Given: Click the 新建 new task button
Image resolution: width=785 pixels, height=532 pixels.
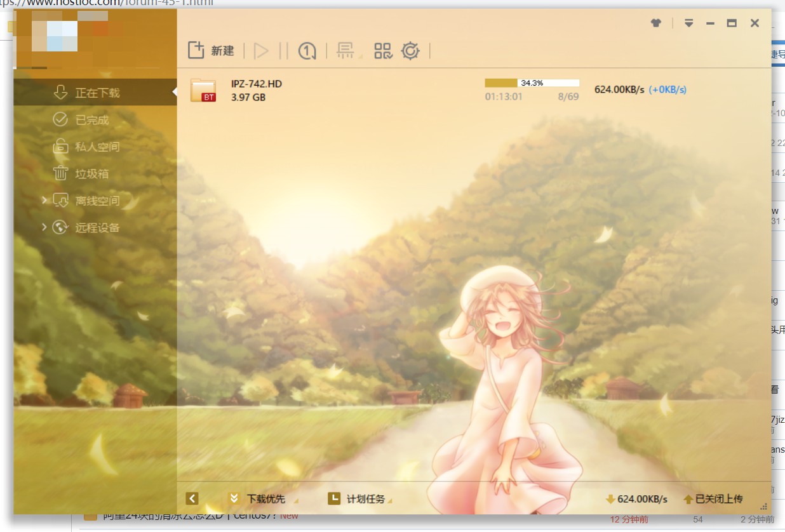Looking at the screenshot, I should click(x=211, y=51).
